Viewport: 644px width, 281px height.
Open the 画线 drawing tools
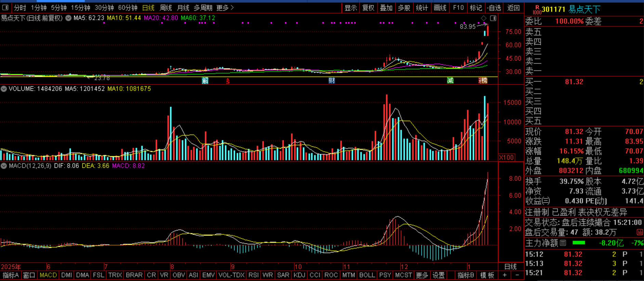[440, 8]
